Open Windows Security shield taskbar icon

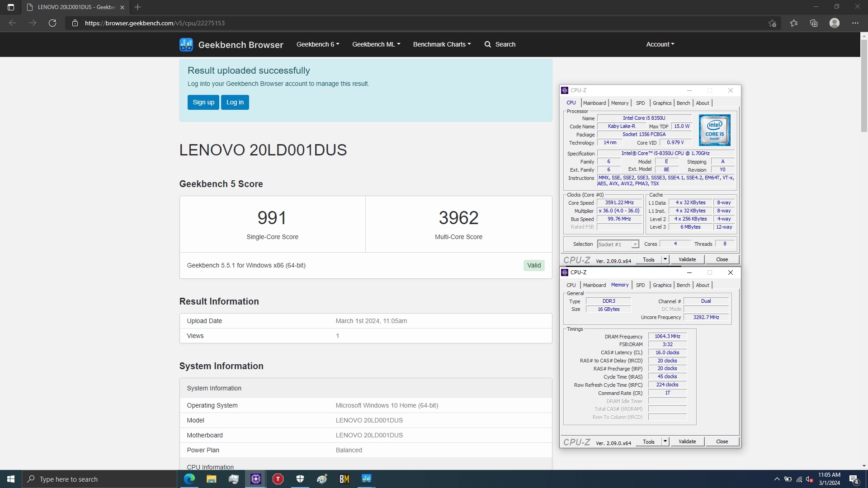click(x=300, y=479)
